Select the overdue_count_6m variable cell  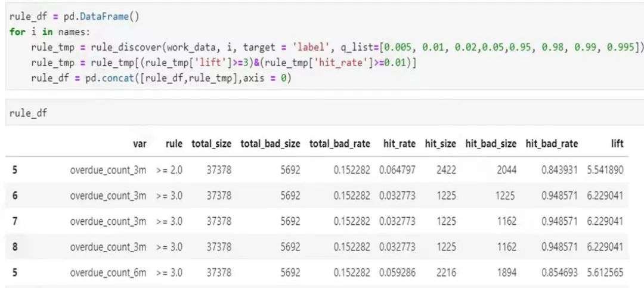coord(108,272)
